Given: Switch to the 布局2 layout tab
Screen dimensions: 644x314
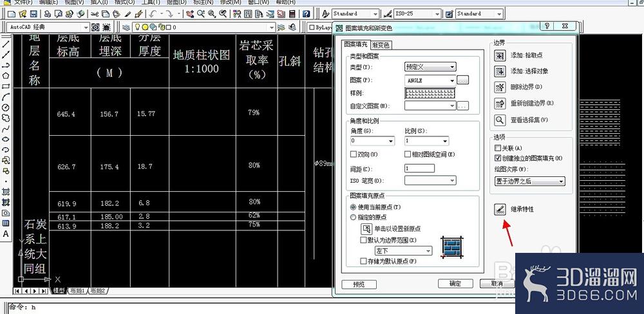Looking at the screenshot, I should coord(98,291).
